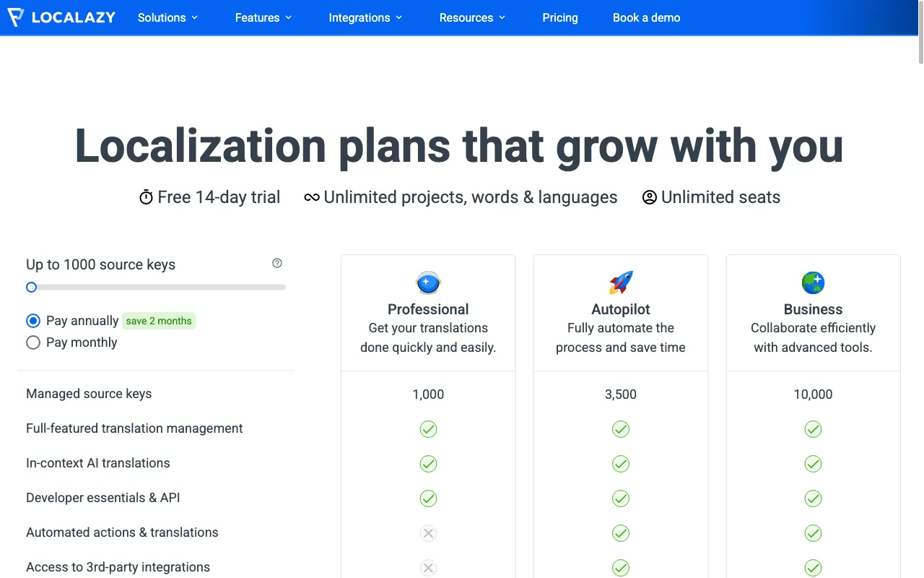The height and width of the screenshot is (578, 924).
Task: Click Autopilot checkmark for Automated actions & translations
Action: coord(621,533)
